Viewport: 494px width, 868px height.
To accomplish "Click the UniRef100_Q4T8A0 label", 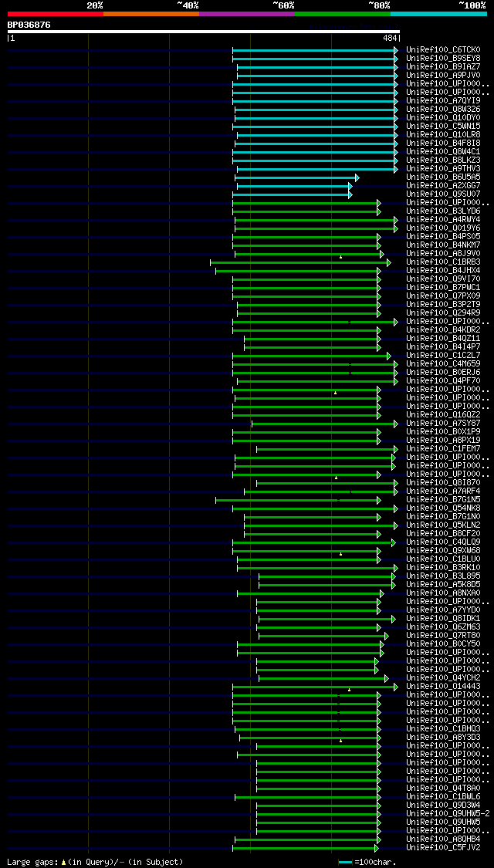I will (443, 789).
